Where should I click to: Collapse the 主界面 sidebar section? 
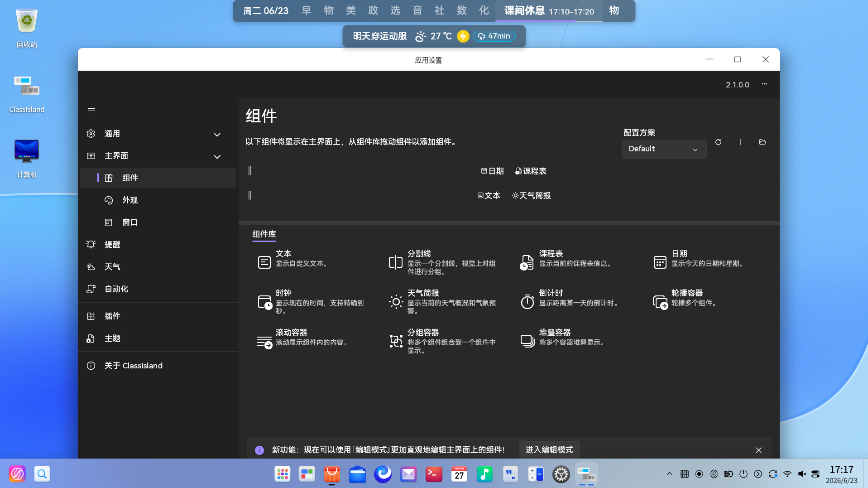[158, 156]
